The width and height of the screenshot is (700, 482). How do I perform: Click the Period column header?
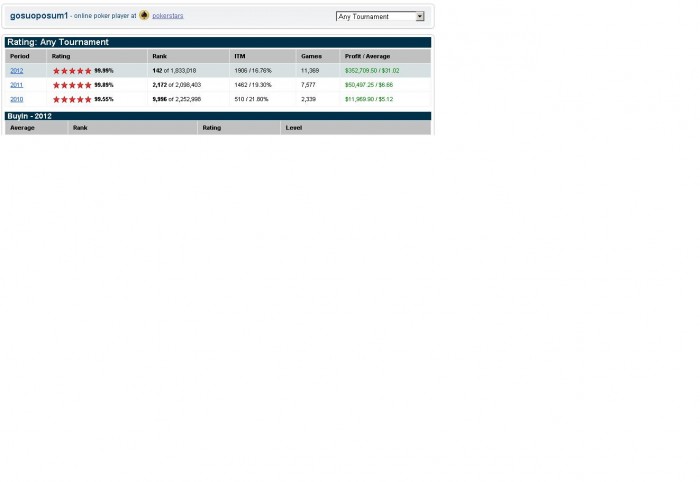[20, 56]
